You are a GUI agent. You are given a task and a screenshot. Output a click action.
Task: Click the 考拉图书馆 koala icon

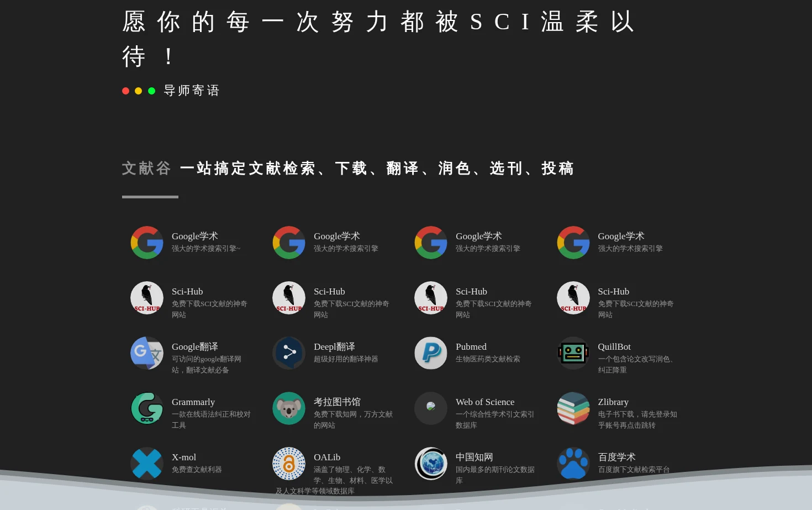click(x=289, y=408)
